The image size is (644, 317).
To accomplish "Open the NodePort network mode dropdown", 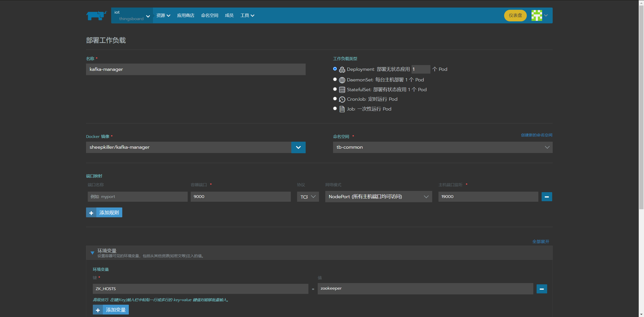I will pyautogui.click(x=379, y=197).
